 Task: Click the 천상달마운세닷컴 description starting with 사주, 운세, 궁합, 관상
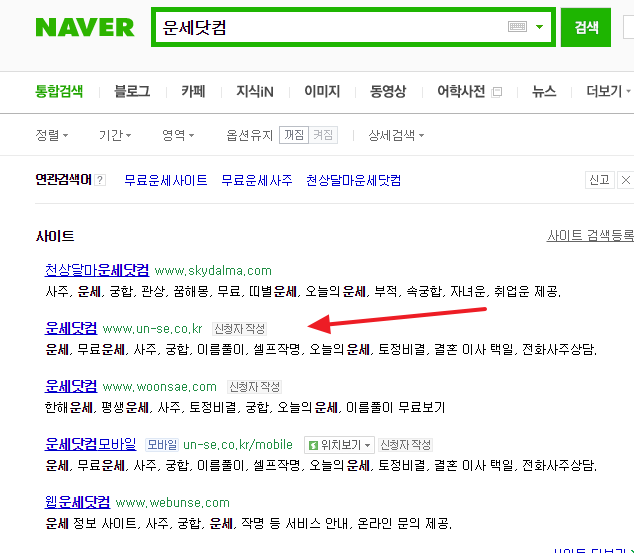[x=303, y=291]
